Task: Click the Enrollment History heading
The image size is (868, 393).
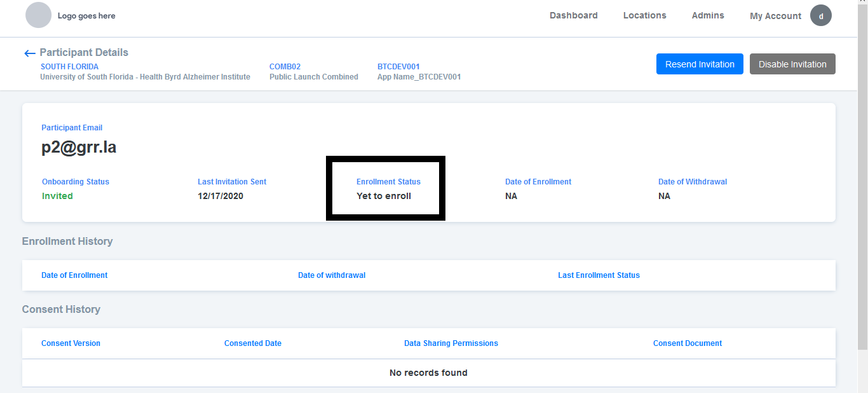Action: pos(67,242)
